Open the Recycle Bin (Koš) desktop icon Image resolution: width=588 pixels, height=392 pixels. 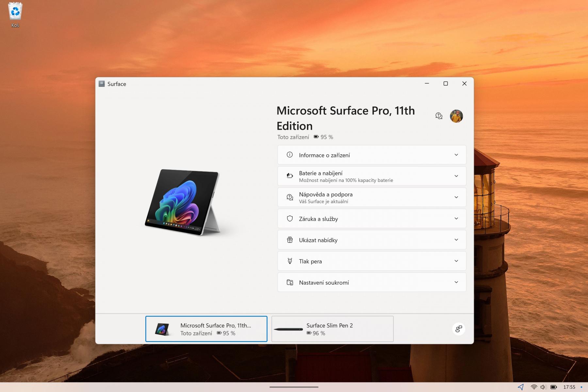(15, 15)
